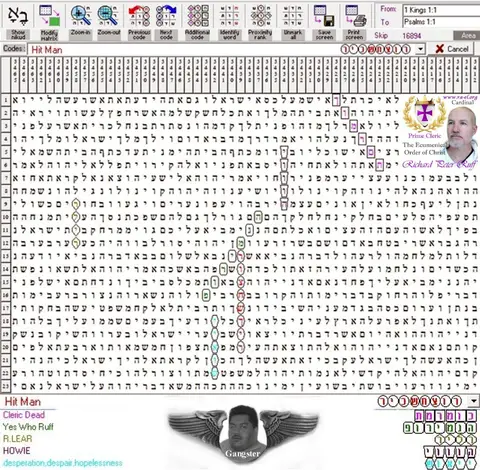The height and width of the screenshot is (470, 480).
Task: Select the R.LEAR legend entry
Action: tap(17, 439)
